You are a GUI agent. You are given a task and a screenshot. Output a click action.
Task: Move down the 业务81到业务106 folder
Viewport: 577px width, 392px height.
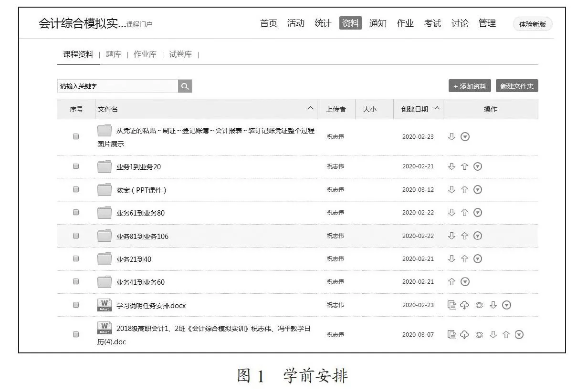point(451,236)
